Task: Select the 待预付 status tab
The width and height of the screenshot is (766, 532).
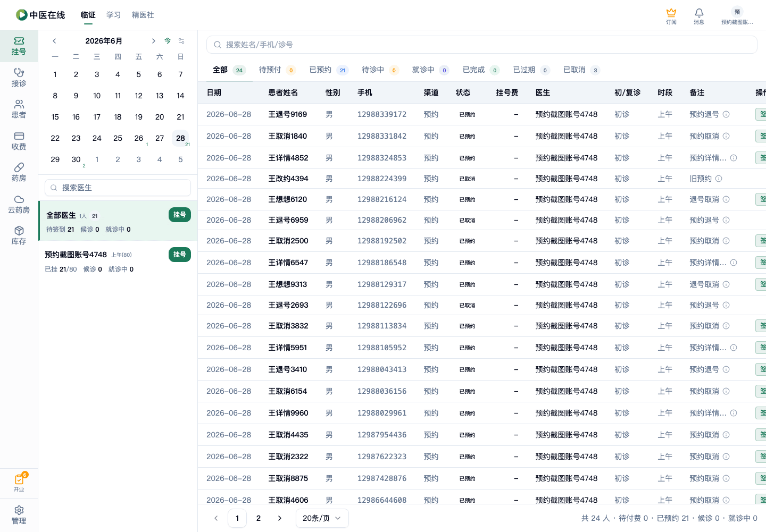Action: [x=277, y=70]
